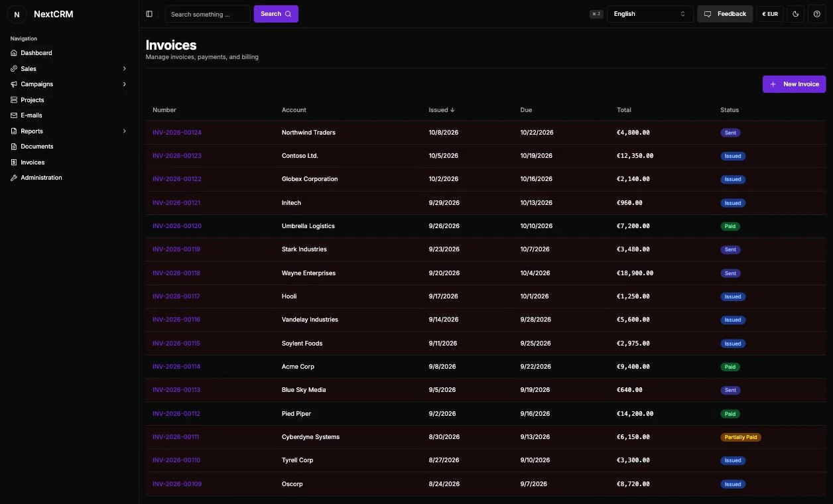Click the purple Search button
The width and height of the screenshot is (833, 504).
276,14
